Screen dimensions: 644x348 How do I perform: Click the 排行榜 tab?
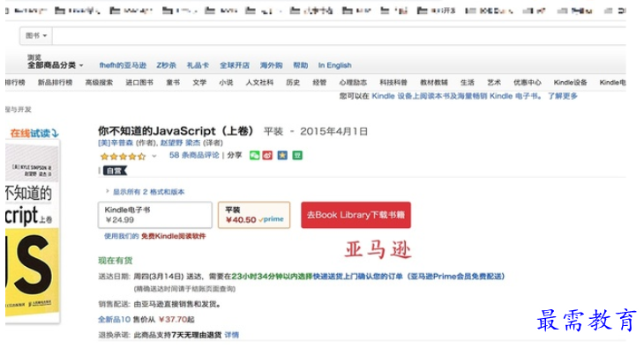point(15,83)
